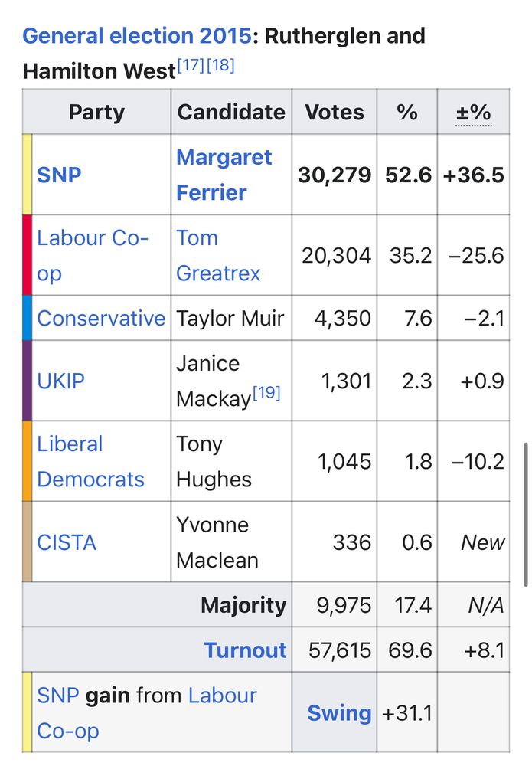The height and width of the screenshot is (766, 532).
Task: Open the UKIP party link
Action: pyautogui.click(x=60, y=381)
